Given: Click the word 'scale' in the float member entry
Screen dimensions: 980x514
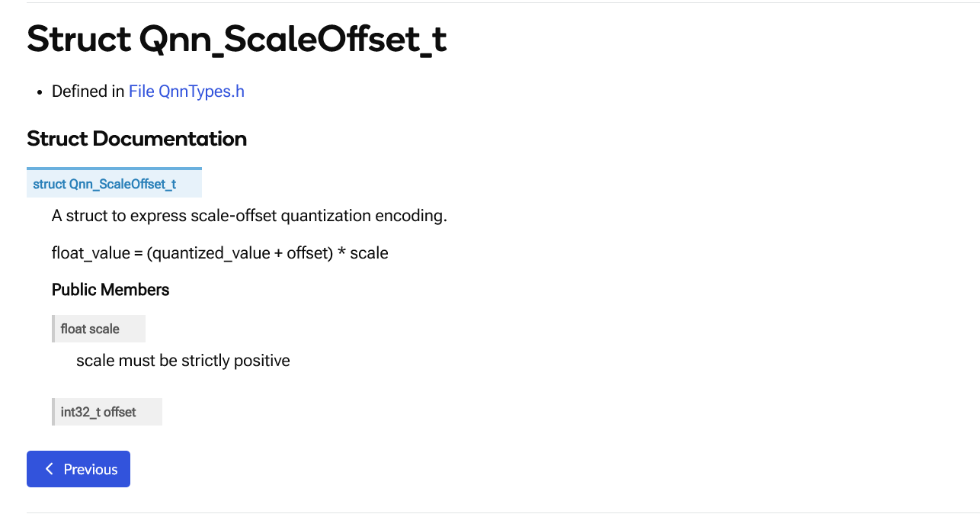Looking at the screenshot, I should click(x=104, y=329).
